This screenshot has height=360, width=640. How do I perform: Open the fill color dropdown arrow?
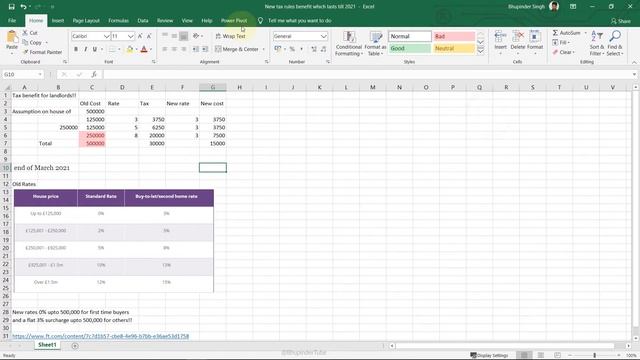[x=136, y=49]
